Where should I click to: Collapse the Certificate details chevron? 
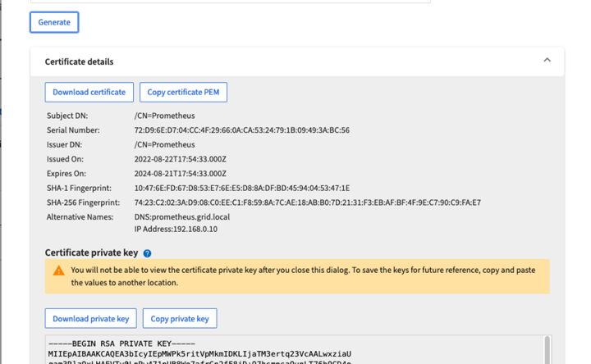tap(547, 60)
